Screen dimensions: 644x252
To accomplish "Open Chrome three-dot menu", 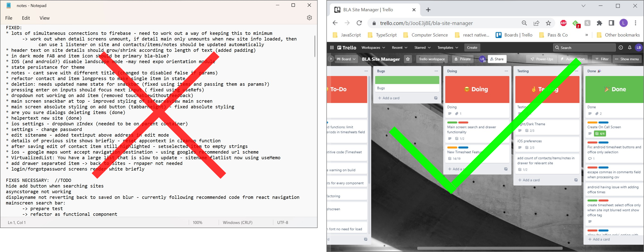I will (635, 23).
